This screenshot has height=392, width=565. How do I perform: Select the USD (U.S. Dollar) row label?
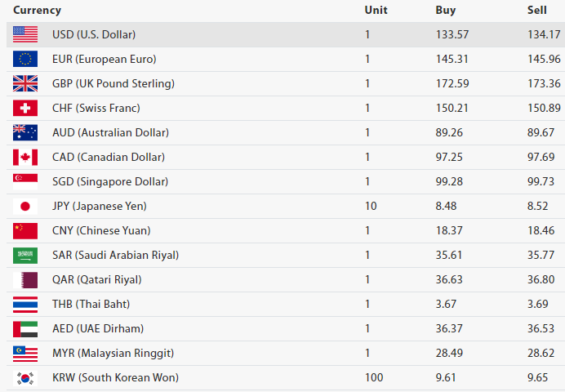pos(94,34)
